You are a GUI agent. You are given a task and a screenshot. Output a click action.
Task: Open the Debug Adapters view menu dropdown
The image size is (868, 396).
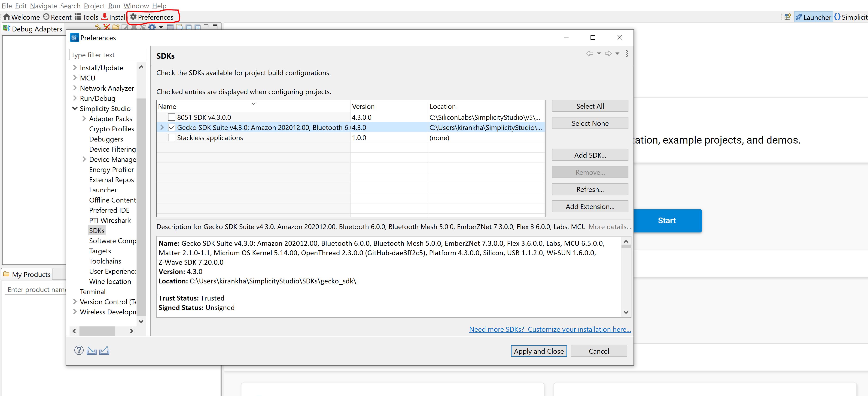[161, 27]
